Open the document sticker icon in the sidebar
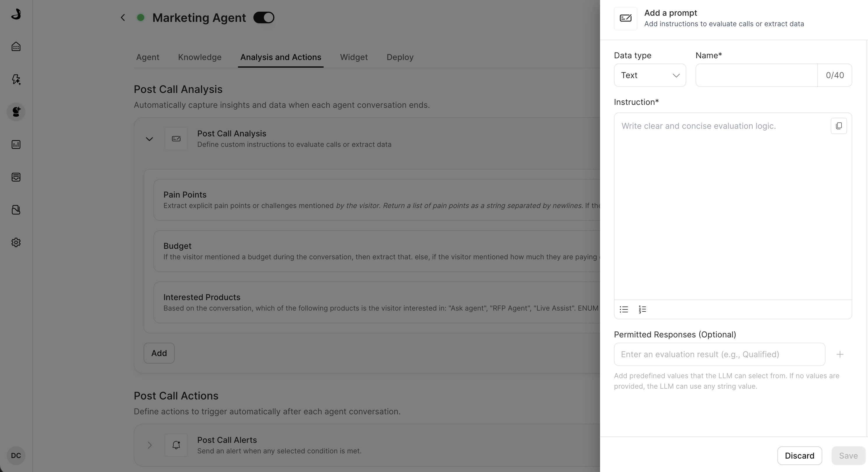 16,210
